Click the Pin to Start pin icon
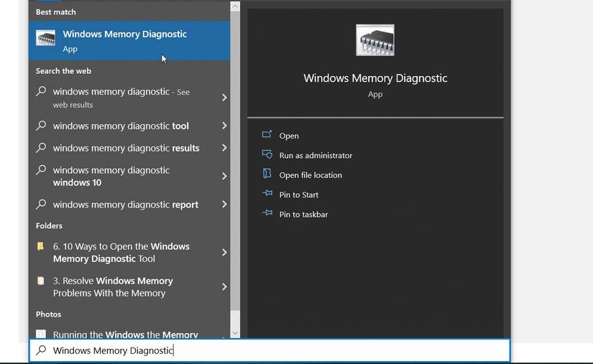 267,194
